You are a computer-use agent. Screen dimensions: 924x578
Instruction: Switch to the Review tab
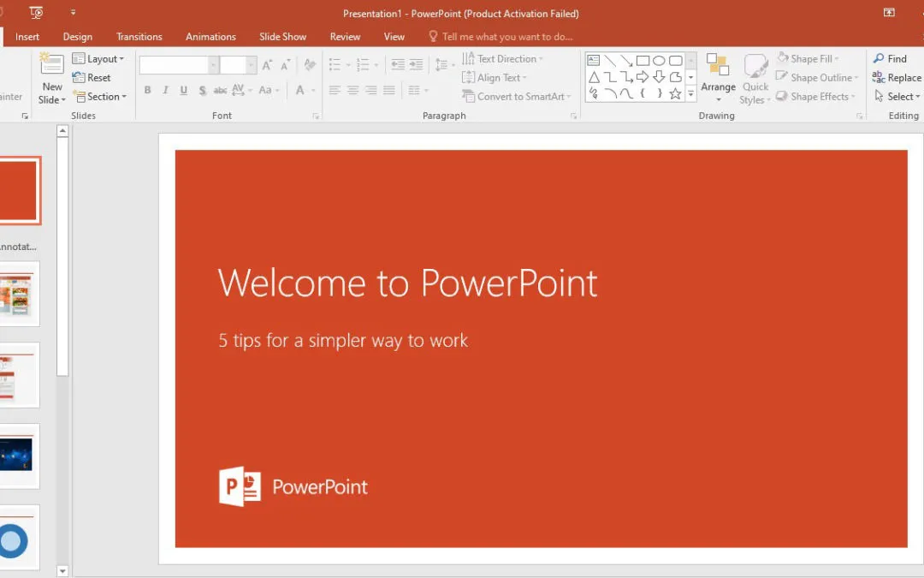click(345, 37)
